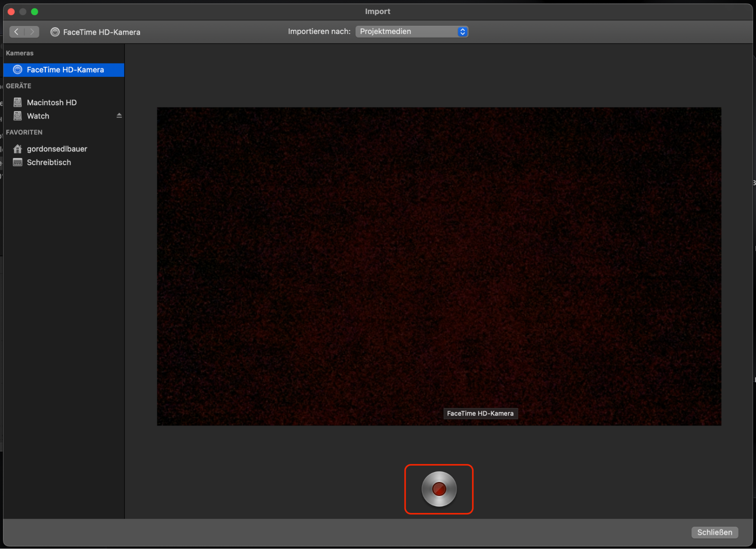Click the Watch drive icon

pyautogui.click(x=17, y=116)
